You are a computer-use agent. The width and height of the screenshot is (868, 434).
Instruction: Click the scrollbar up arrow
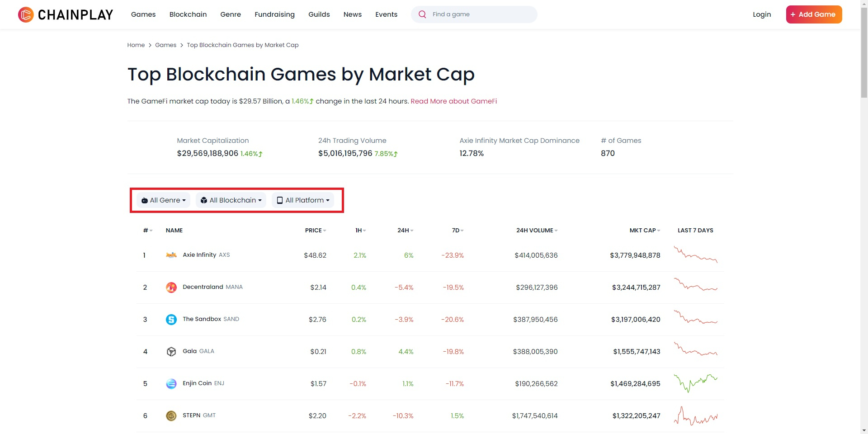[x=864, y=3]
